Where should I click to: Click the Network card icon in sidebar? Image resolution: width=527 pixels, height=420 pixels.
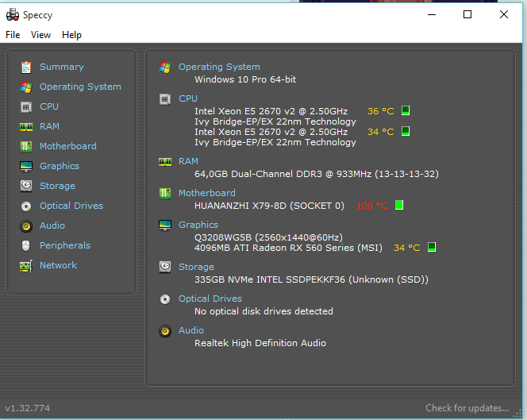coord(26,266)
